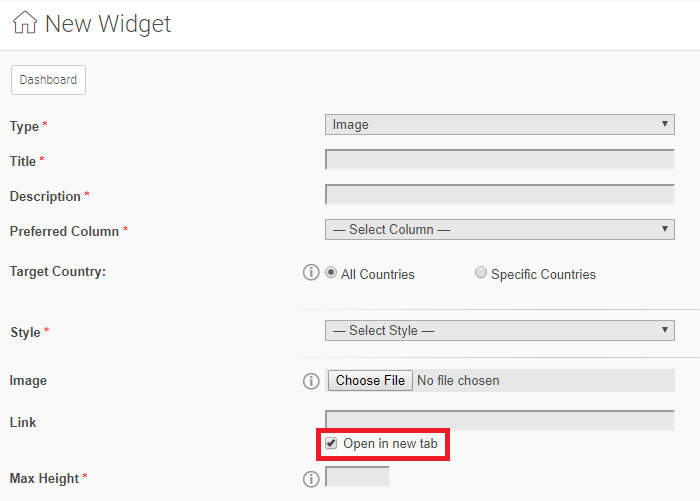Expand the Select Column dropdown

500,230
